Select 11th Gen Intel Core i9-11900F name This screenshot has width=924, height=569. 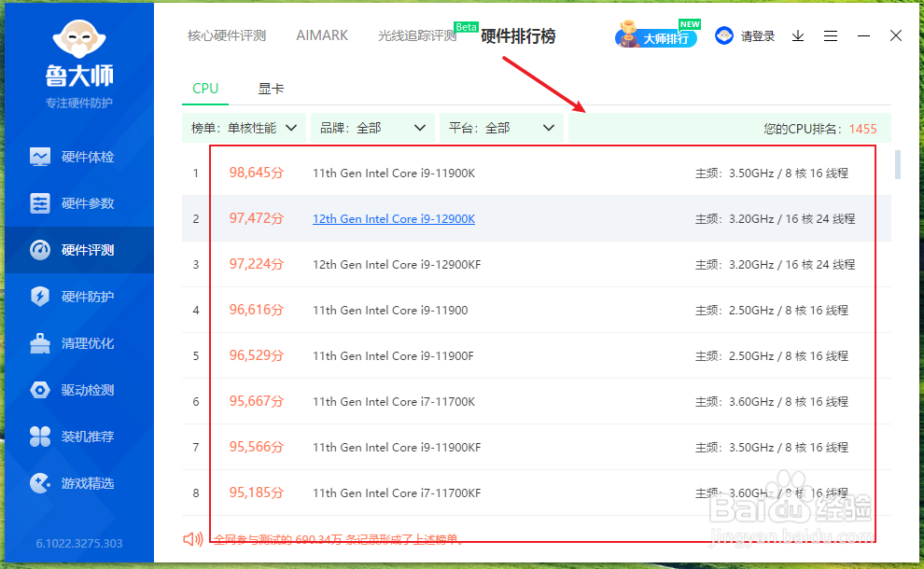[x=393, y=355]
